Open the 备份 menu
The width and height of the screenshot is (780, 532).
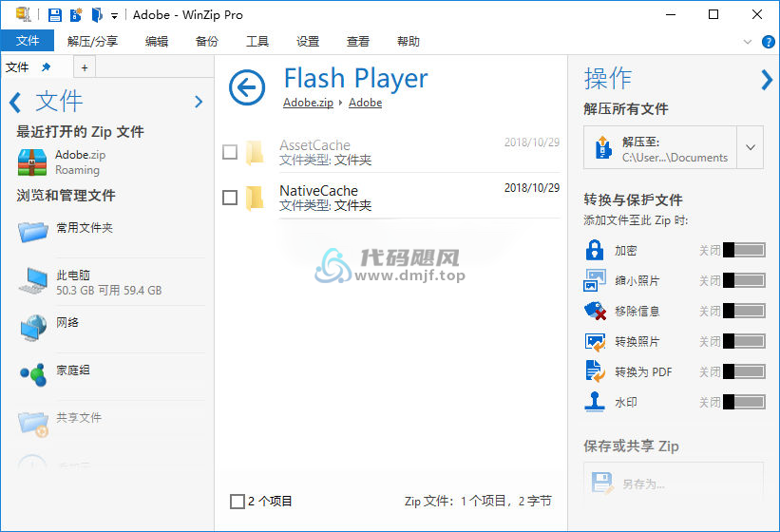coord(207,41)
